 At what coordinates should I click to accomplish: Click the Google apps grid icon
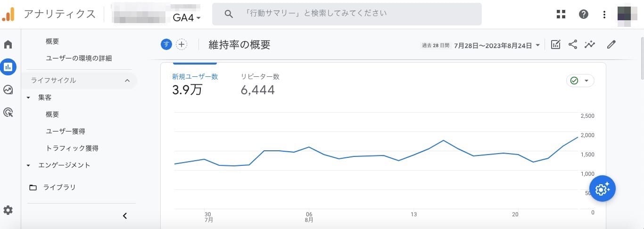(x=561, y=14)
